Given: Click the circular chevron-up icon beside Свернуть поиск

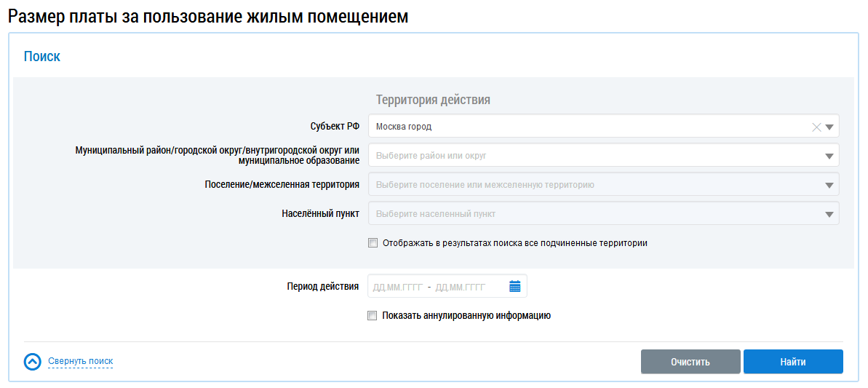Looking at the screenshot, I should point(33,362).
